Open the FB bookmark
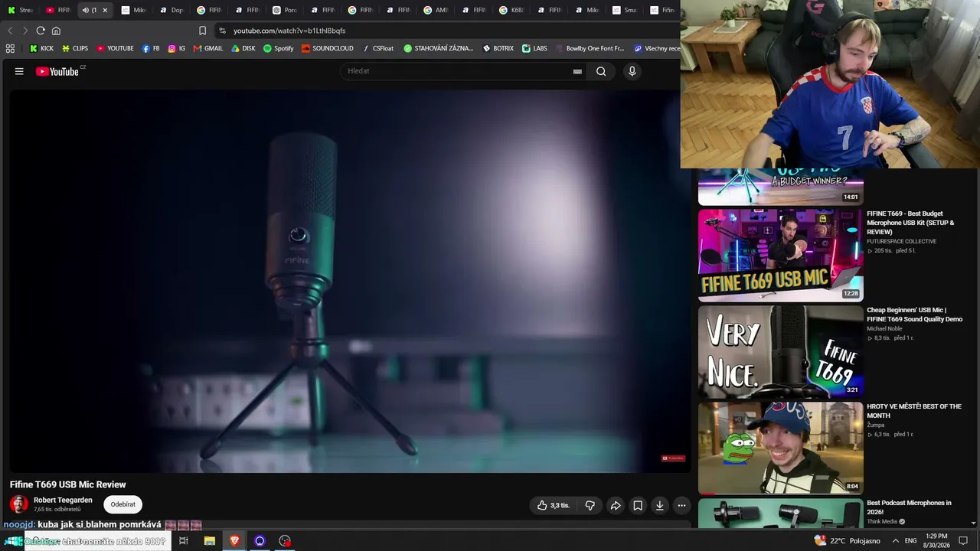Image resolution: width=980 pixels, height=551 pixels. (151, 48)
